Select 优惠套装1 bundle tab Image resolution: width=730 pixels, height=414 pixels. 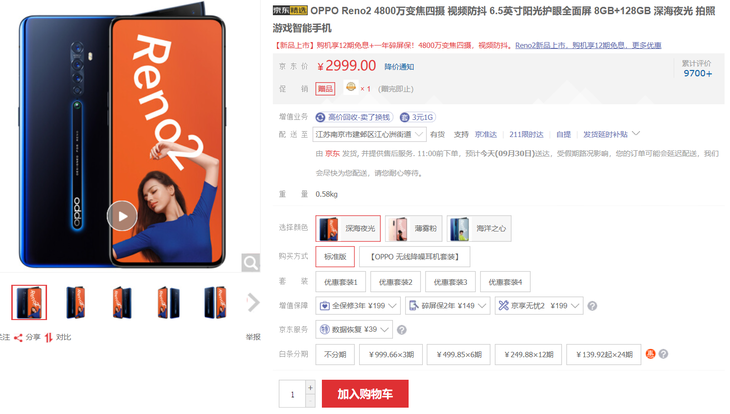tap(340, 282)
